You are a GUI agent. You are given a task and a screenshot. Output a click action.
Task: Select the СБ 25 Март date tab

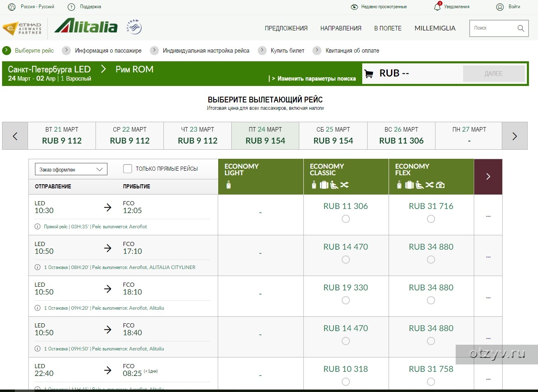point(333,136)
